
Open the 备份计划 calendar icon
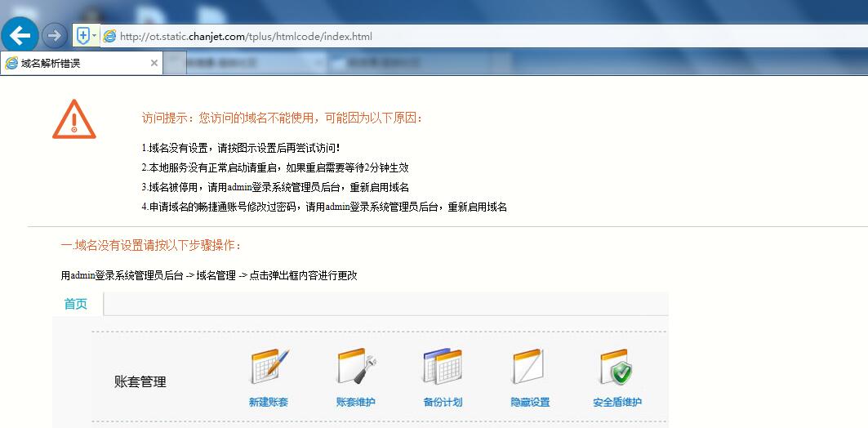coord(443,366)
